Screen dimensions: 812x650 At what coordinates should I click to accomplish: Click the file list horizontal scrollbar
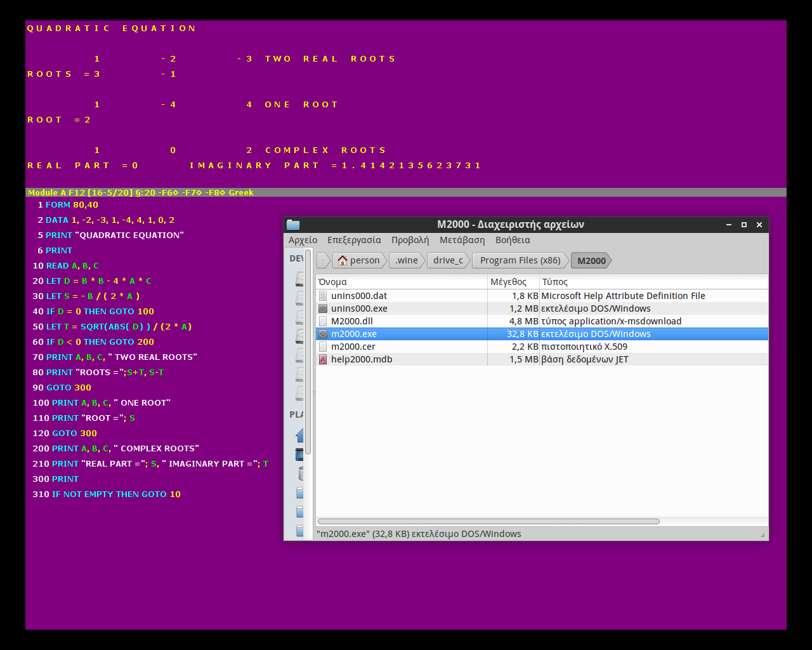[488, 521]
